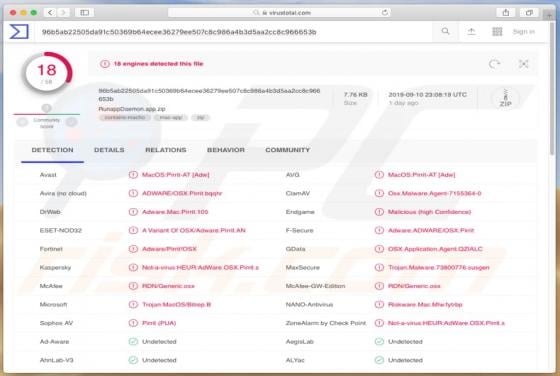The image size is (560, 376).
Task: Open the BEHAVIOR tab
Action: coord(226,150)
